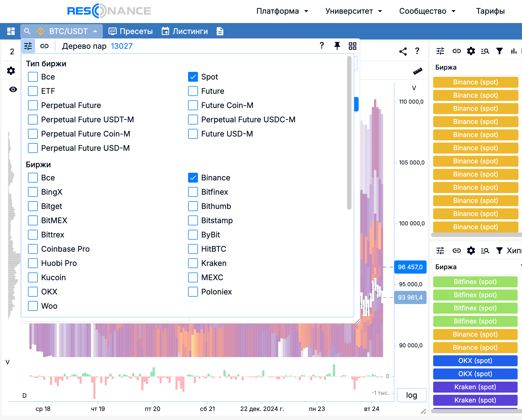Toggle the eye visibility icon on left sidebar
Screen dimensions: 522x420
point(13,89)
